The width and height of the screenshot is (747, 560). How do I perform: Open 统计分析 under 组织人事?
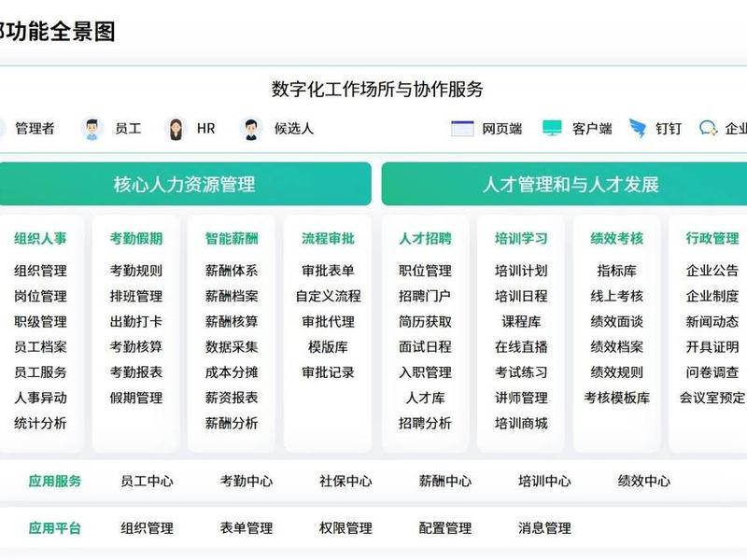click(40, 423)
